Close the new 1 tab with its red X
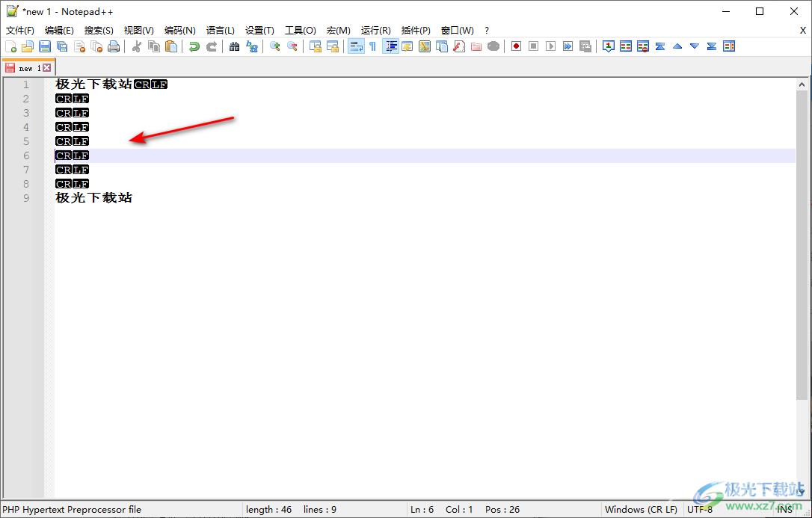Viewport: 812px width, 518px height. 46,68
